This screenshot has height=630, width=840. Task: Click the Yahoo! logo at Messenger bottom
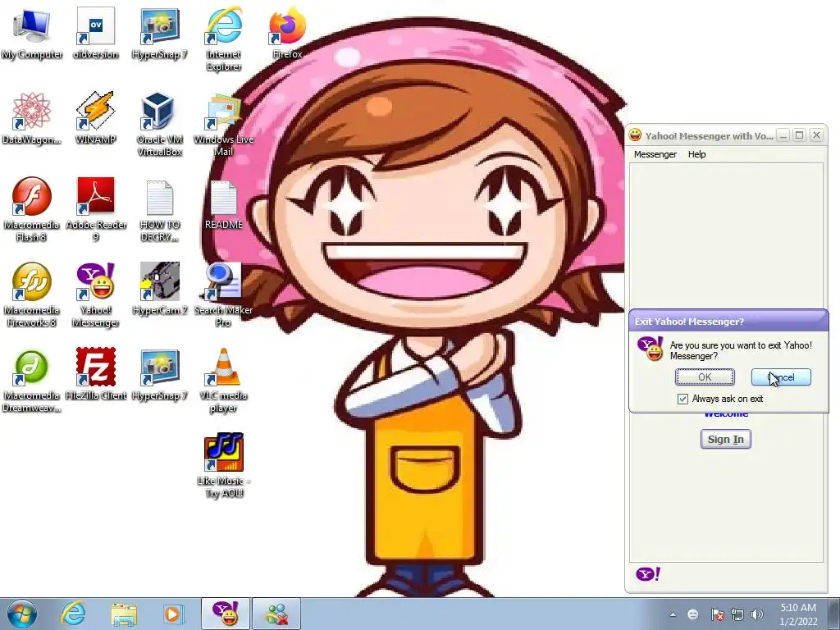(x=648, y=574)
